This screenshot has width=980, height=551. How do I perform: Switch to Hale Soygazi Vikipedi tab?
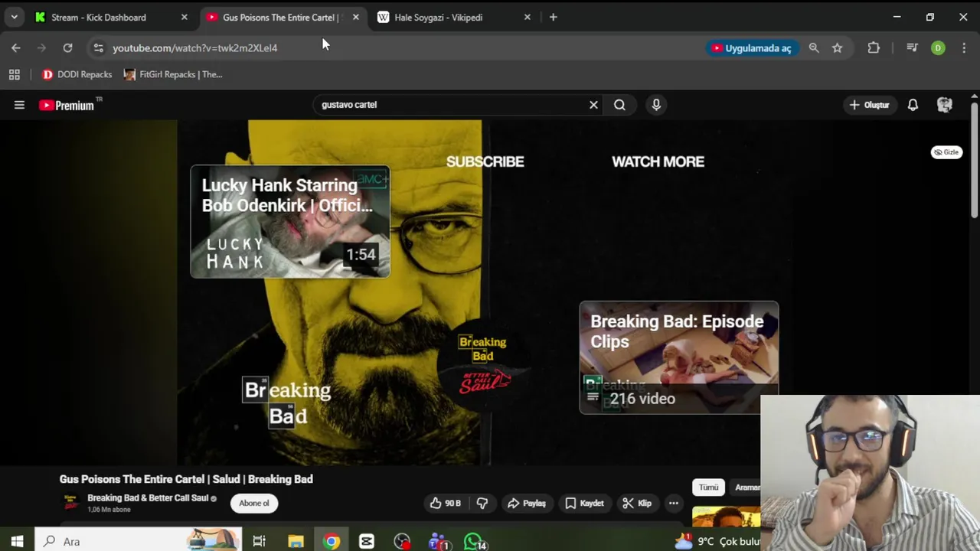click(x=455, y=17)
